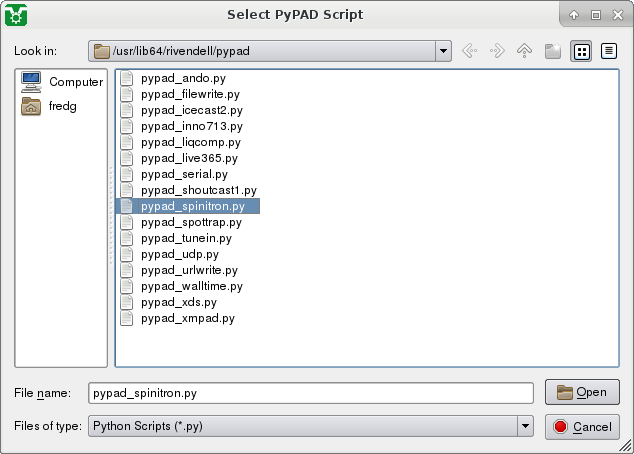Select the pypad_live365.py script

pyautogui.click(x=189, y=158)
